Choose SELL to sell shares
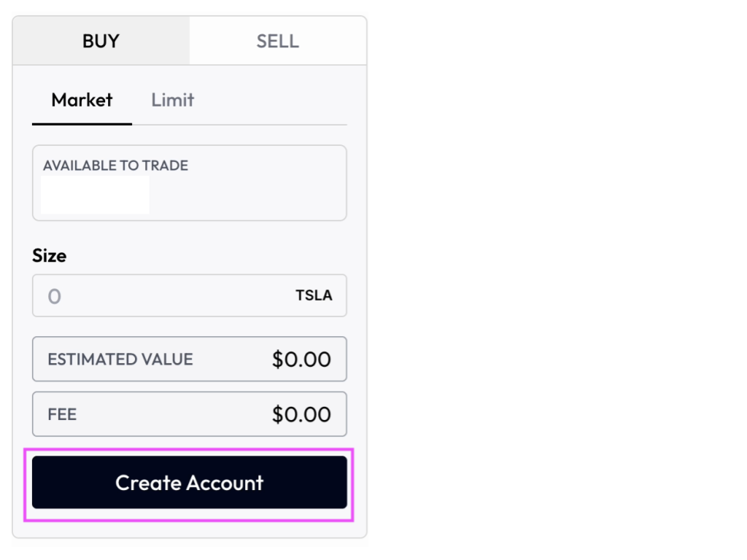Viewport: 747px width, 560px height. click(277, 41)
